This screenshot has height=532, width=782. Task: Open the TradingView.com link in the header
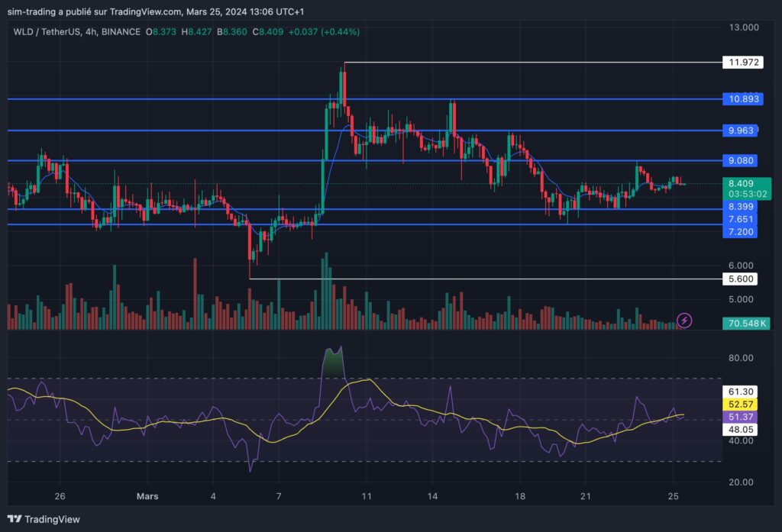(142, 11)
